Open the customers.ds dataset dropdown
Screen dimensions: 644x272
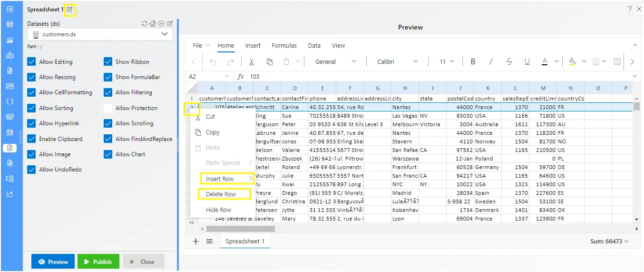pos(100,34)
